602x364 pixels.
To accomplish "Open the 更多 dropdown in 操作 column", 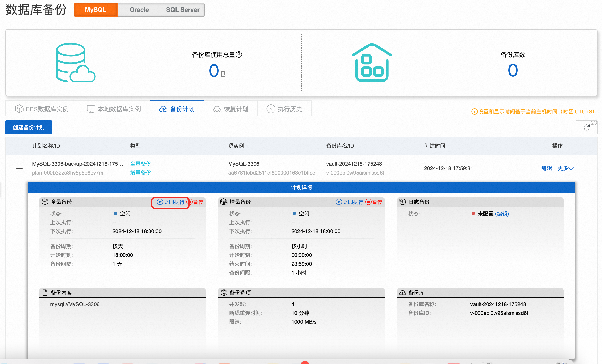I will (x=565, y=168).
